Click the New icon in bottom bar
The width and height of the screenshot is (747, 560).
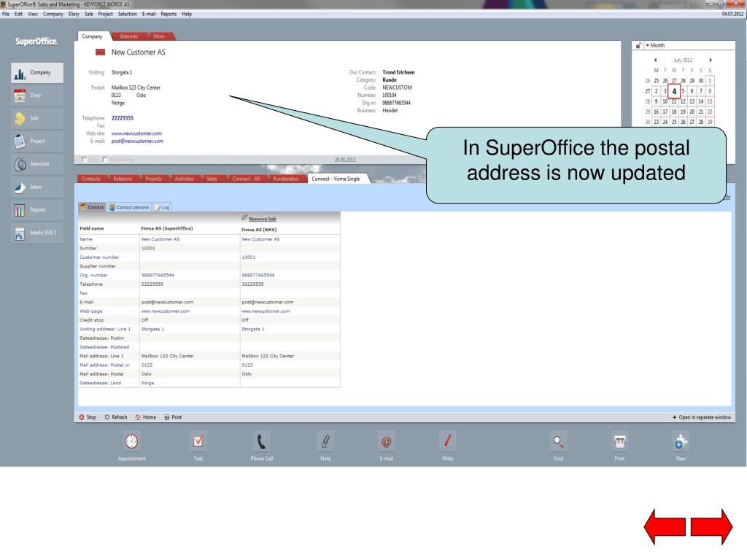click(681, 442)
